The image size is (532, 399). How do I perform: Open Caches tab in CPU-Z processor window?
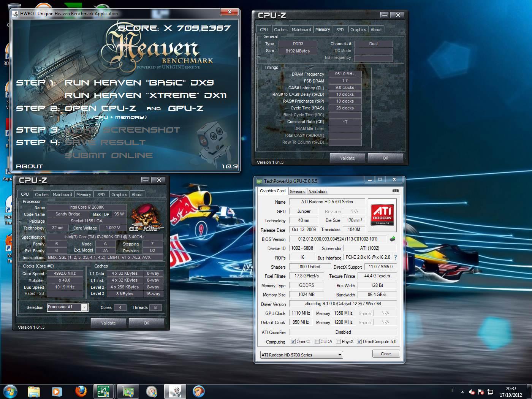pos(42,195)
